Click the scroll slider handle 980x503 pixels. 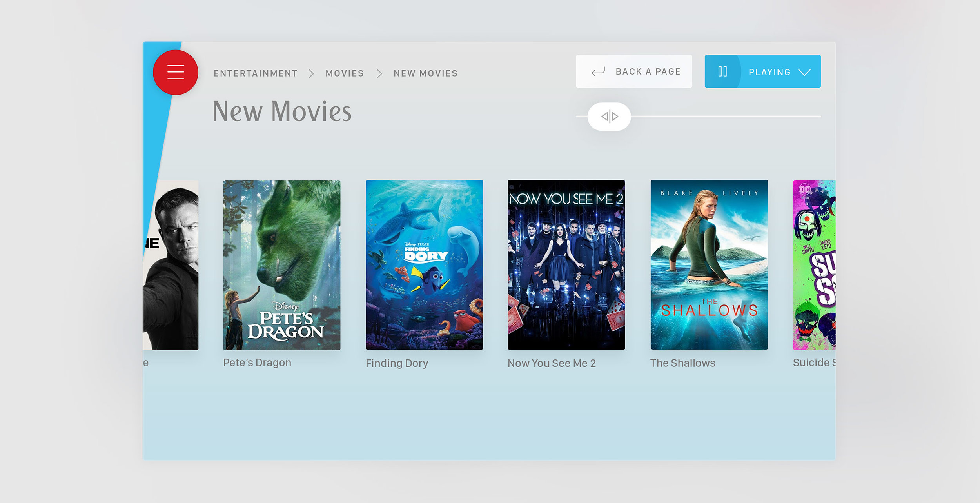(x=609, y=117)
